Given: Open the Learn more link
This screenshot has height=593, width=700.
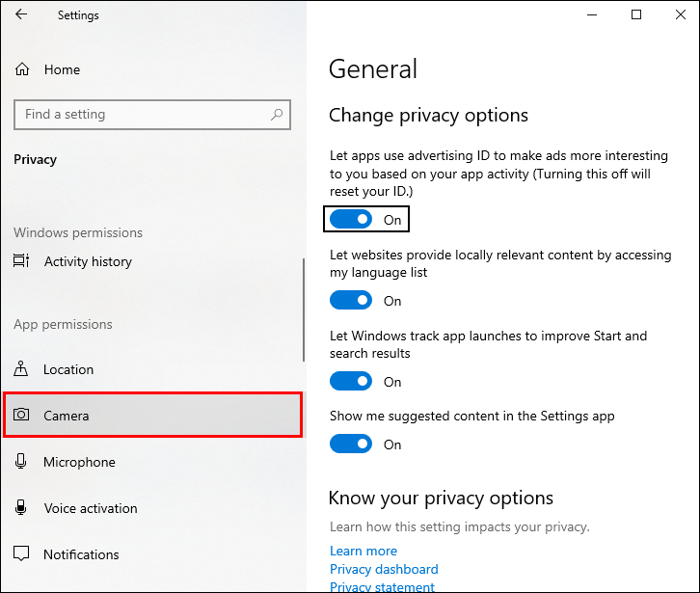Looking at the screenshot, I should (x=363, y=552).
